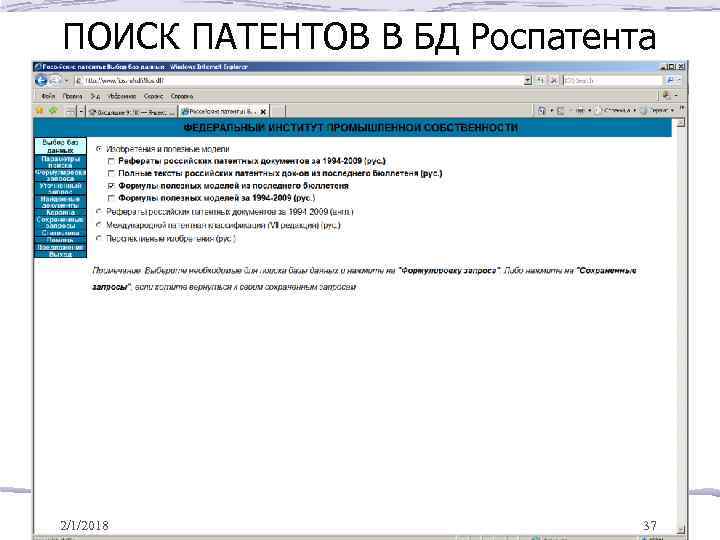Open Параметры поиска in the sidebar
Viewport: 720px width, 540px height.
(x=60, y=162)
